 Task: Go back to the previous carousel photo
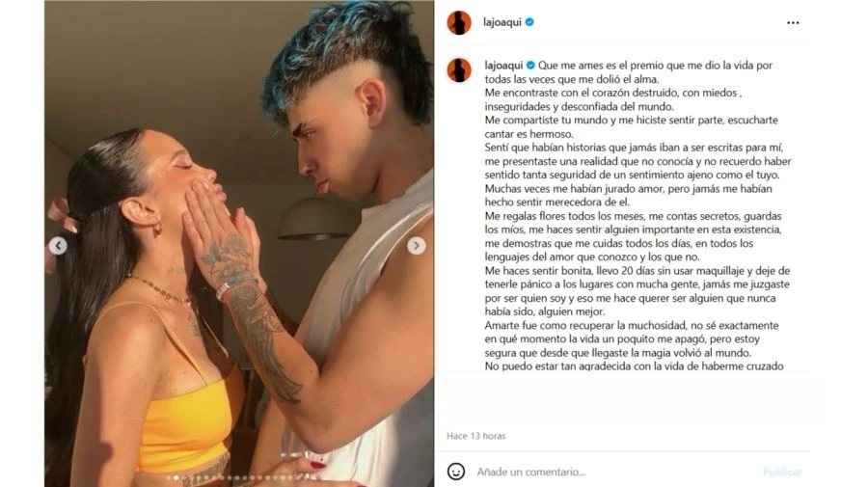(58, 245)
